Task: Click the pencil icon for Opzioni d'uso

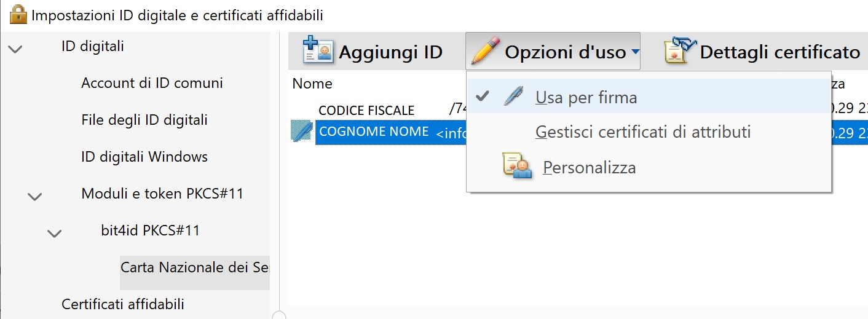Action: point(485,52)
